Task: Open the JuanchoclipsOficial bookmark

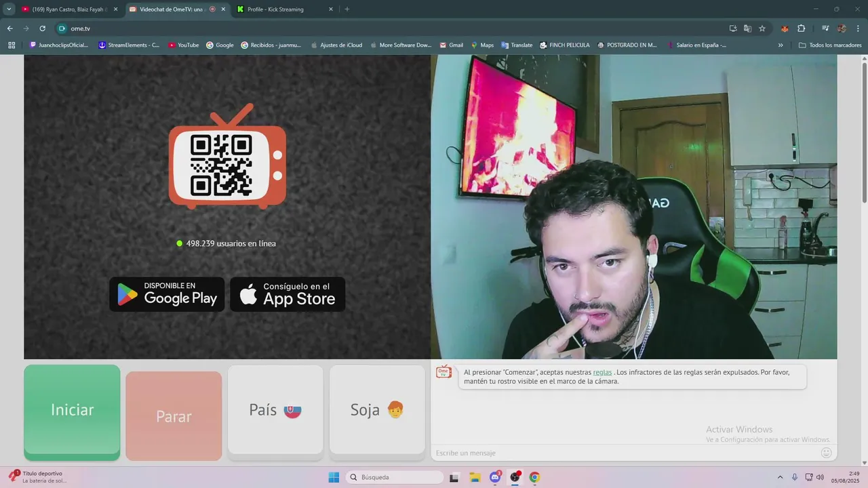Action: (x=59, y=45)
